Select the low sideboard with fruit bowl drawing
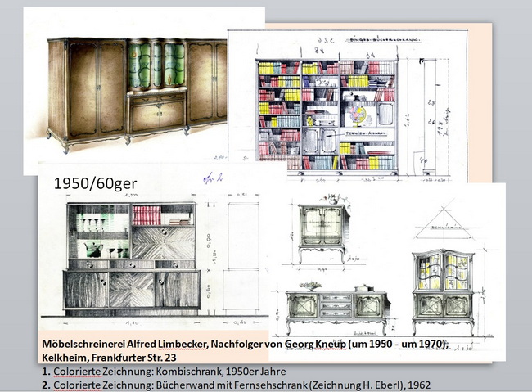532x392 pixels. [338, 307]
